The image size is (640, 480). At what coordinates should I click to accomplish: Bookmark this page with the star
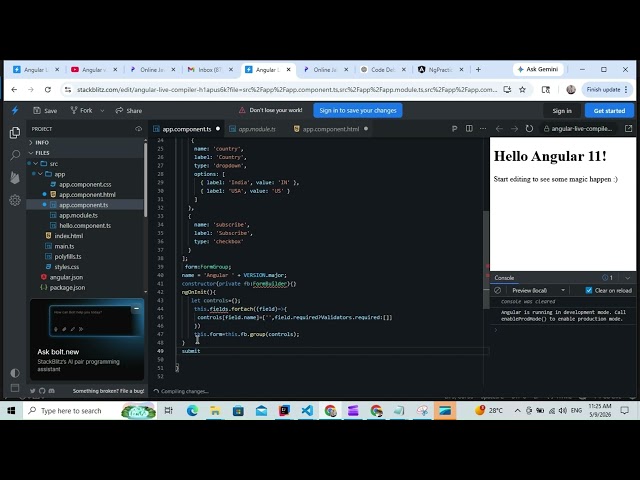522,89
